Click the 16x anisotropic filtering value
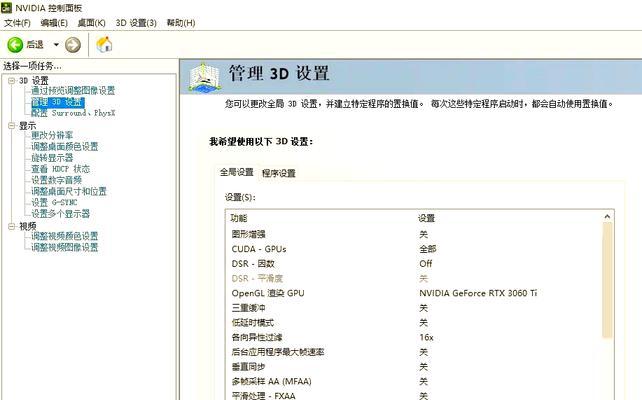The image size is (642, 400). tap(426, 337)
